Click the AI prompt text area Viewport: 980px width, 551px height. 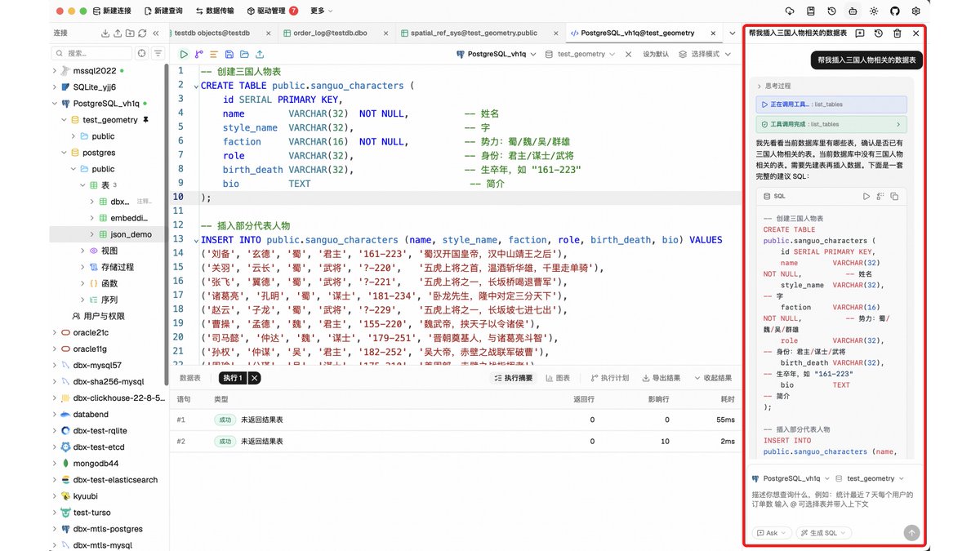coord(835,500)
